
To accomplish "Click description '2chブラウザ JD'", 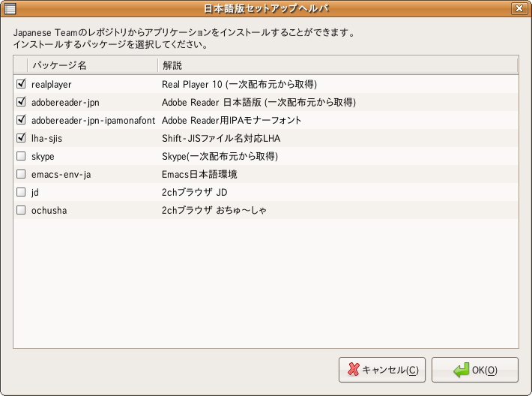I will click(x=194, y=192).
